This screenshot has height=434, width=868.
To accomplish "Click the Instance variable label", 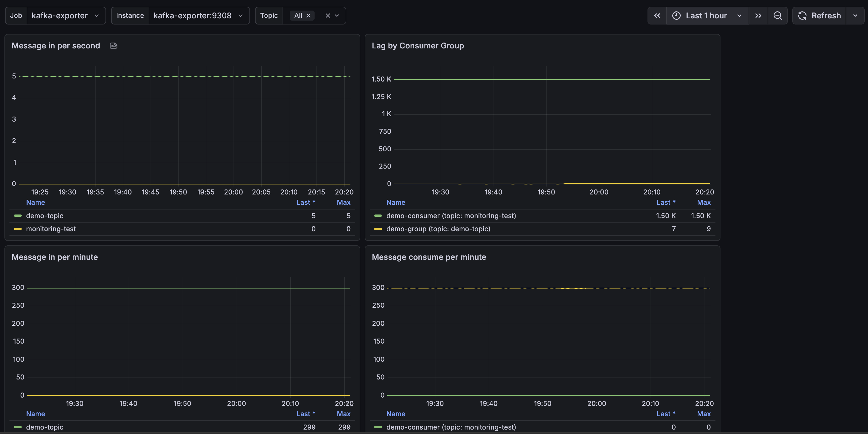I will [x=130, y=16].
